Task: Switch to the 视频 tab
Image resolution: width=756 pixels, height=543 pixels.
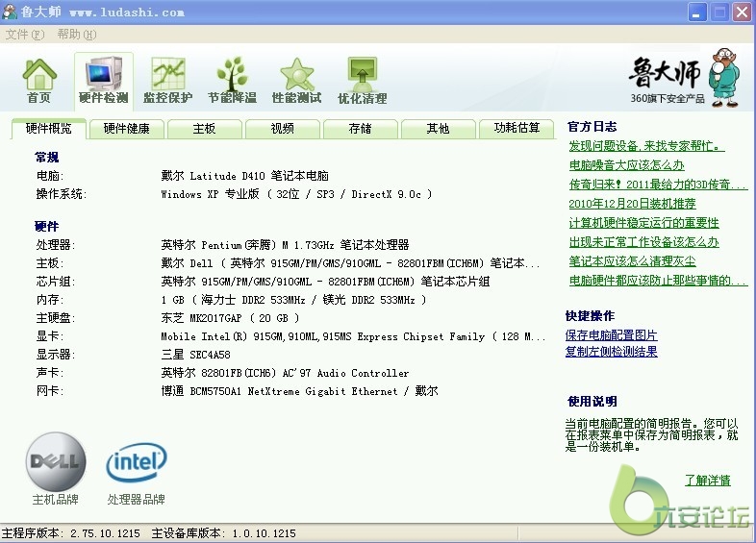Action: click(282, 129)
